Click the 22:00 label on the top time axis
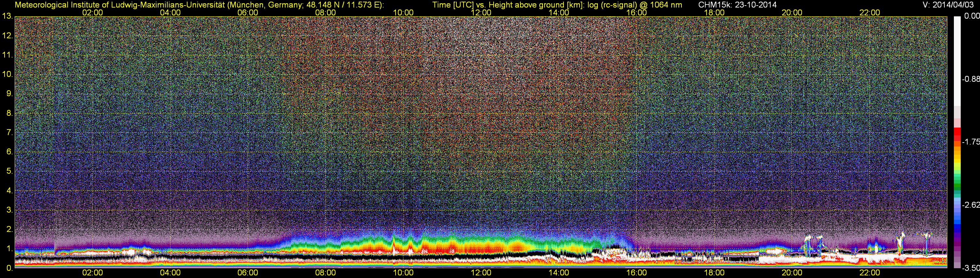 (870, 12)
